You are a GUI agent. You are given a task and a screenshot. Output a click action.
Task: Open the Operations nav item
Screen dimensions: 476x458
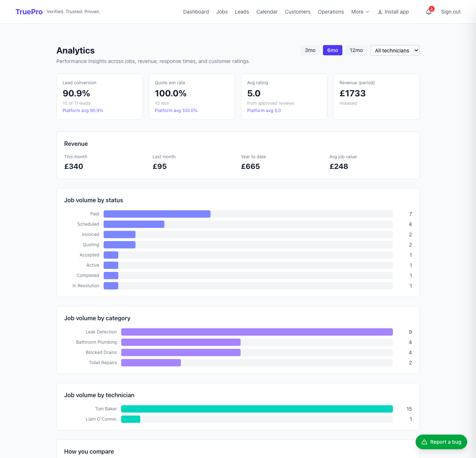[331, 12]
